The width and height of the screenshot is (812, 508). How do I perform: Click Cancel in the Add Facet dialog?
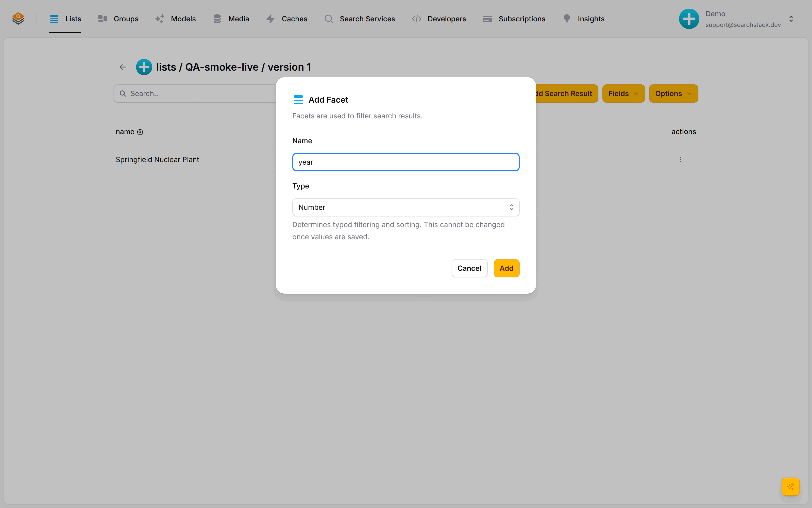tap(469, 268)
